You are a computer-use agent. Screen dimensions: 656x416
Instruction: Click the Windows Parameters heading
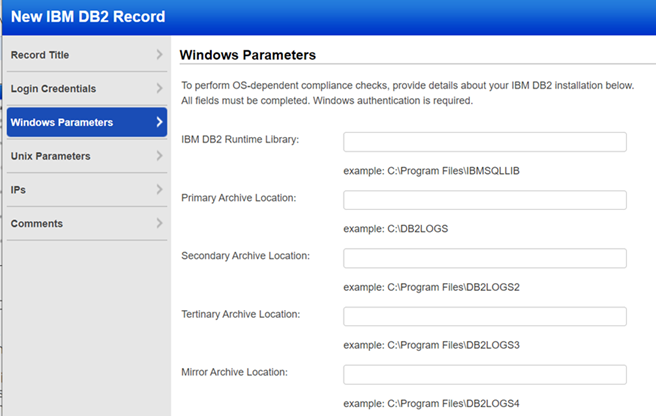247,55
